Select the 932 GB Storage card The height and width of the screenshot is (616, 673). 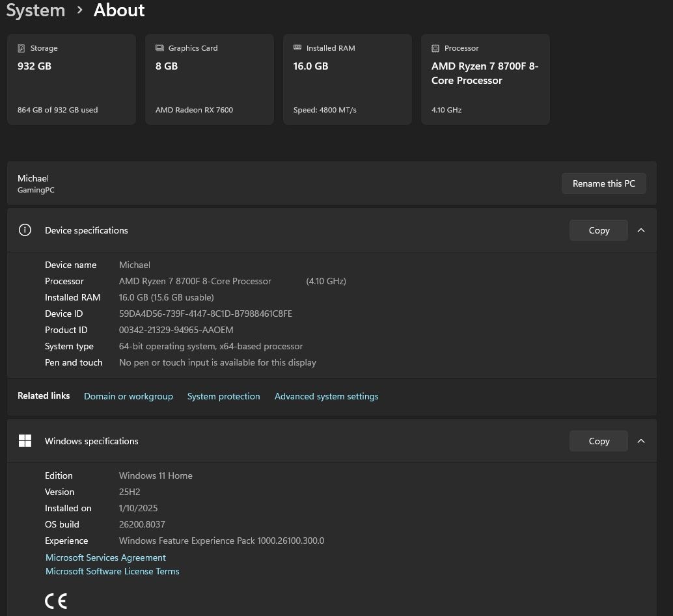tap(72, 79)
